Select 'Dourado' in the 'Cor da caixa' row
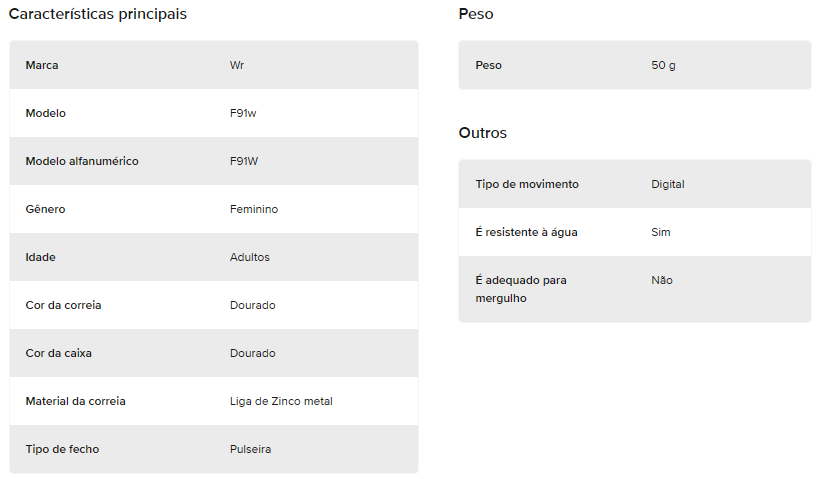This screenshot has width=820, height=479. pos(253,353)
